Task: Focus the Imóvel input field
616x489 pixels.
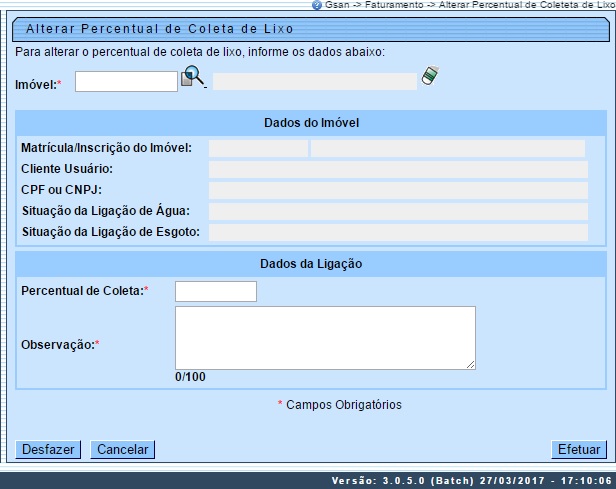Action: [x=126, y=82]
